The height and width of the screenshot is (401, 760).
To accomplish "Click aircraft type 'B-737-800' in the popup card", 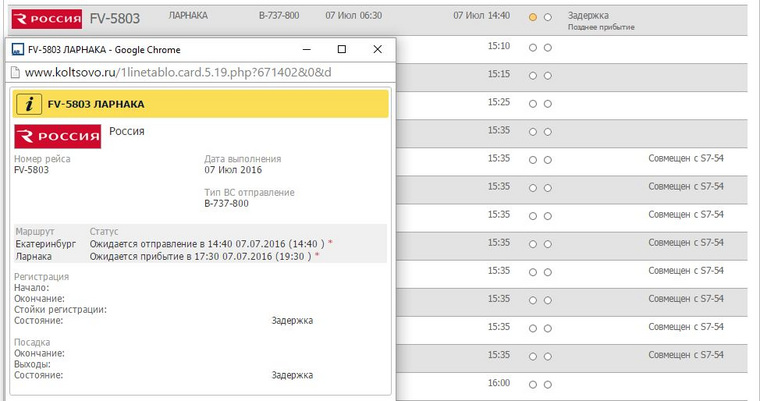I will coord(226,204).
